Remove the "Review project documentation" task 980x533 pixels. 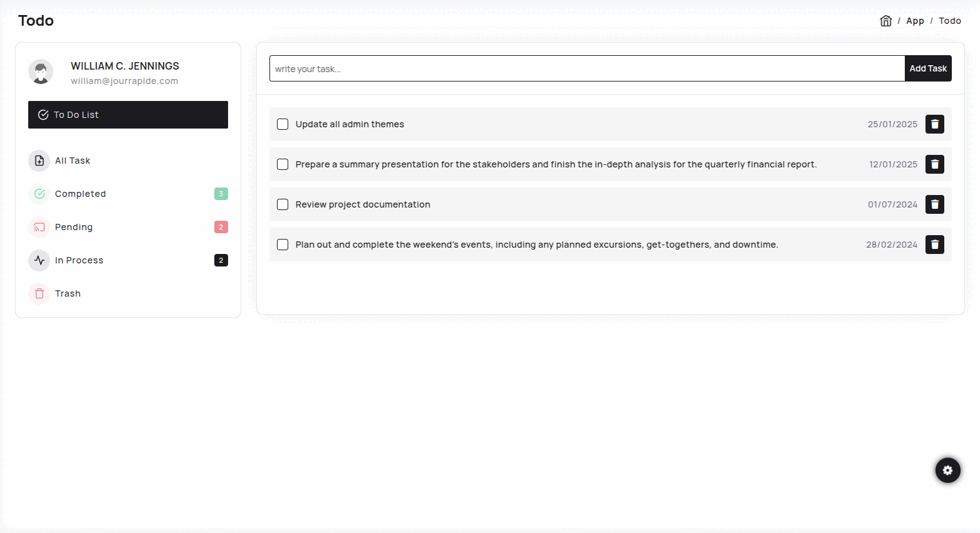[934, 204]
